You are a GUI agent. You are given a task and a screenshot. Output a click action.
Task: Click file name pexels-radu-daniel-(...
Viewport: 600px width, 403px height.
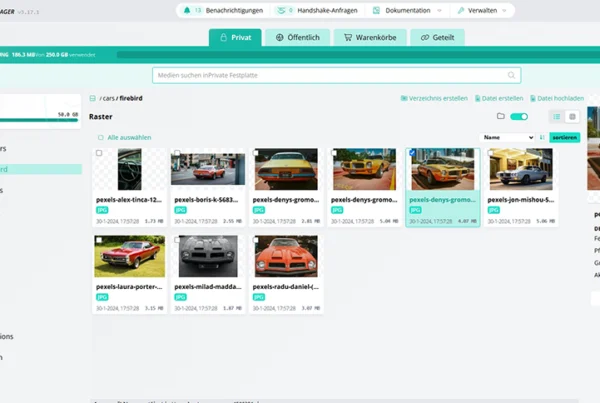pos(286,287)
